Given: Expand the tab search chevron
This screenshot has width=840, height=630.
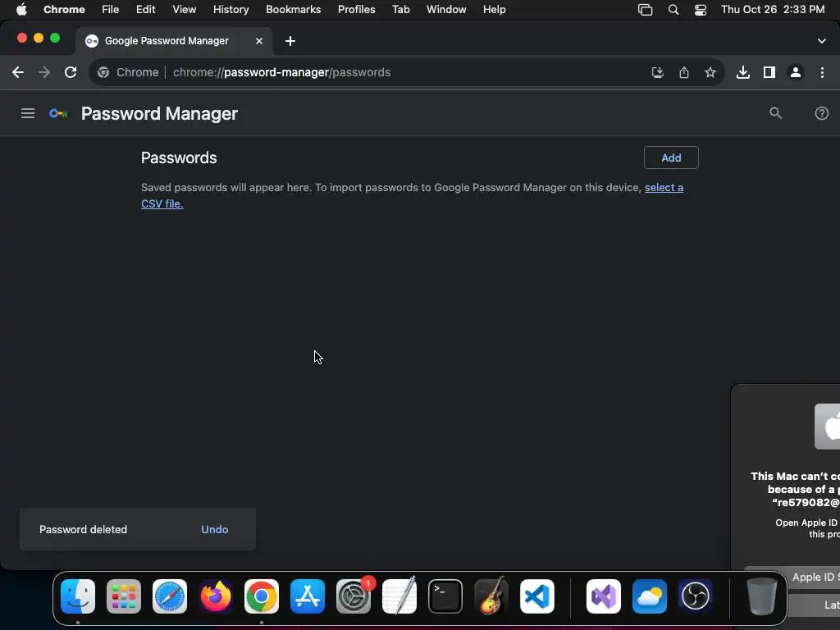Looking at the screenshot, I should click(821, 41).
